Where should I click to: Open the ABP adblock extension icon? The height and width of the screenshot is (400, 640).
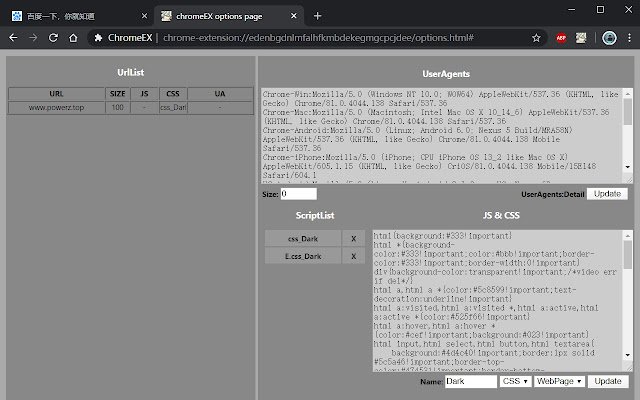pyautogui.click(x=561, y=38)
